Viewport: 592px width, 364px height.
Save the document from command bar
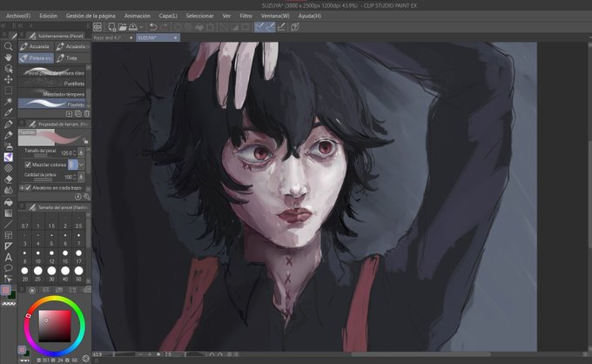click(133, 27)
